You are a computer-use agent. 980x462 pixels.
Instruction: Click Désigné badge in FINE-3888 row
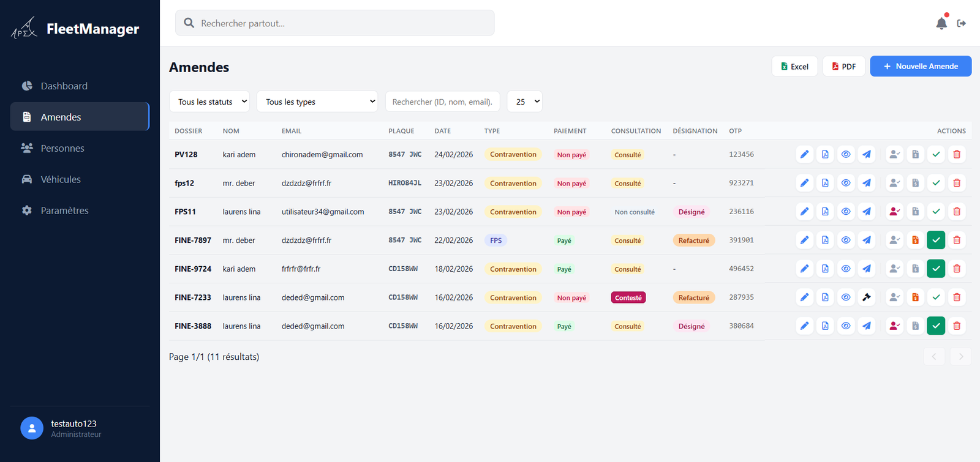tap(692, 326)
